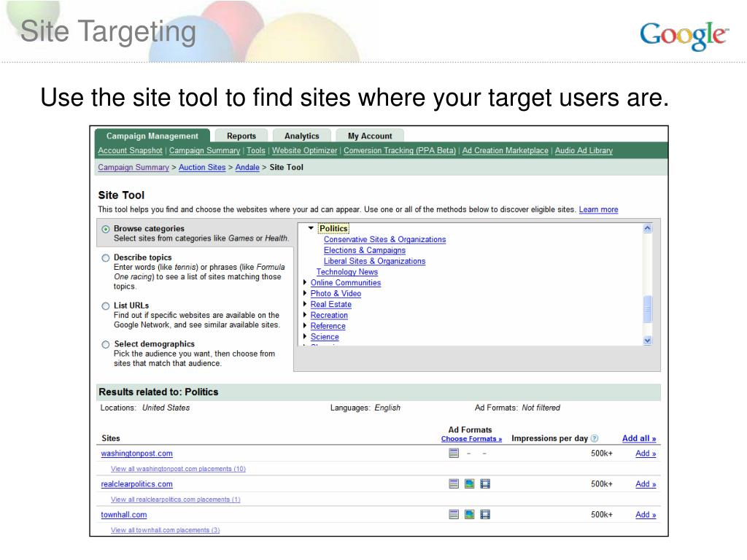The image size is (747, 560).
Task: Expand the arrow beside Science
Action: (305, 336)
